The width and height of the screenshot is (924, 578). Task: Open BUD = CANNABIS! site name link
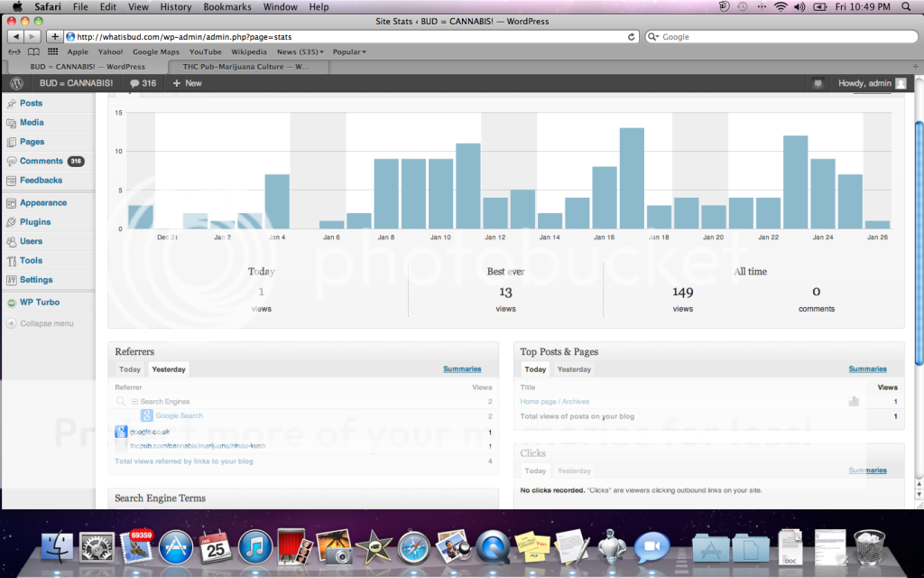tap(76, 83)
